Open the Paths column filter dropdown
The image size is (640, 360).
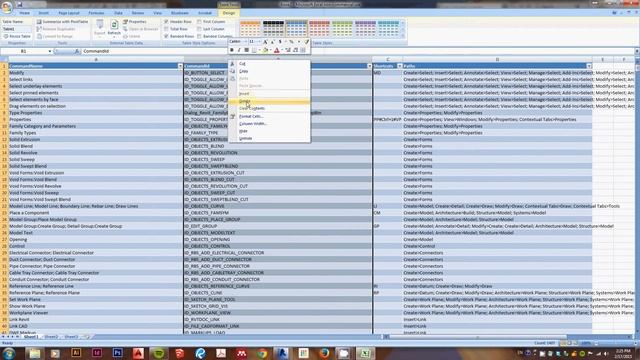[589, 66]
